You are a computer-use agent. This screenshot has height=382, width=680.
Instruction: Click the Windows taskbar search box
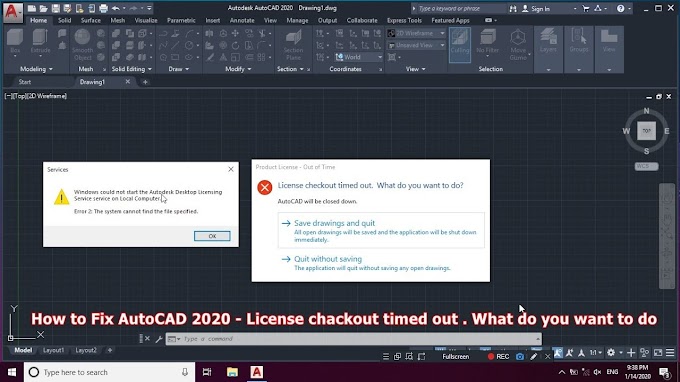coord(109,372)
